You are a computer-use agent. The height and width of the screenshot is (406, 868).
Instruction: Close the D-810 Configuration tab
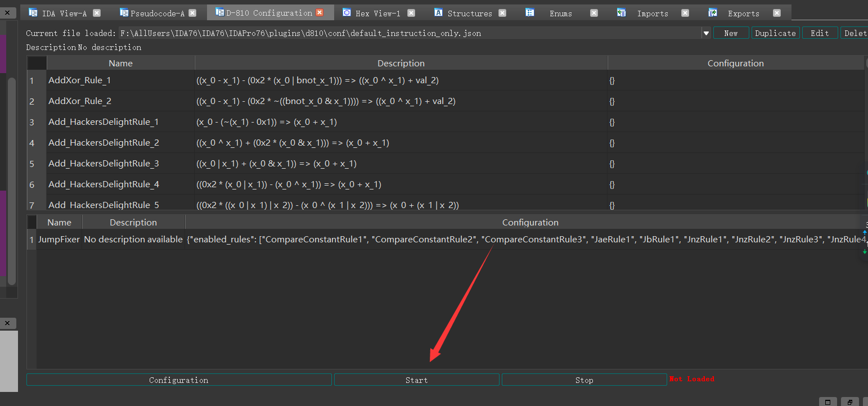[x=320, y=13]
